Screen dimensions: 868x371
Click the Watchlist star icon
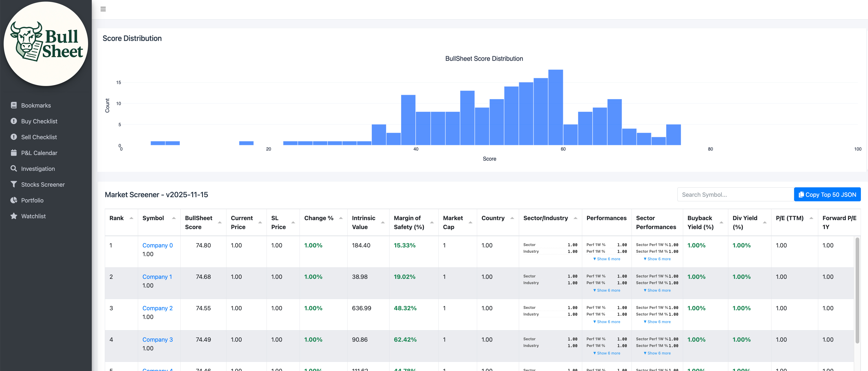tap(14, 216)
